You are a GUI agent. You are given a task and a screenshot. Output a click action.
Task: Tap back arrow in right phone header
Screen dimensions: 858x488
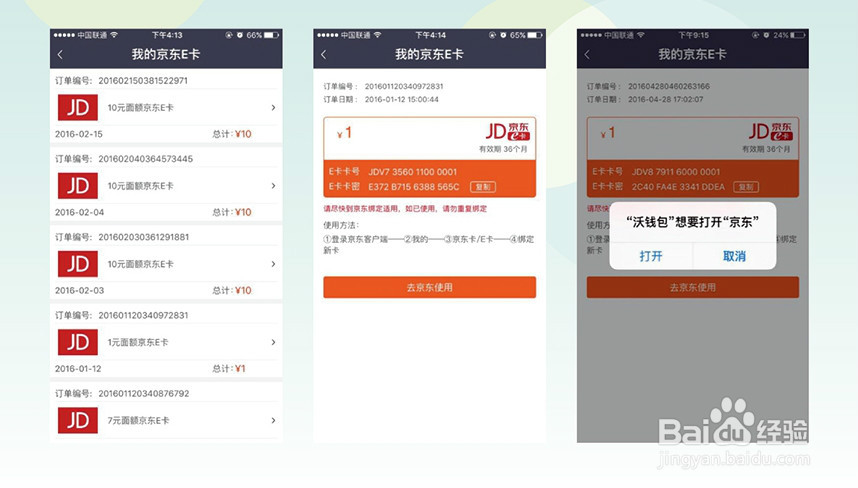click(x=587, y=55)
